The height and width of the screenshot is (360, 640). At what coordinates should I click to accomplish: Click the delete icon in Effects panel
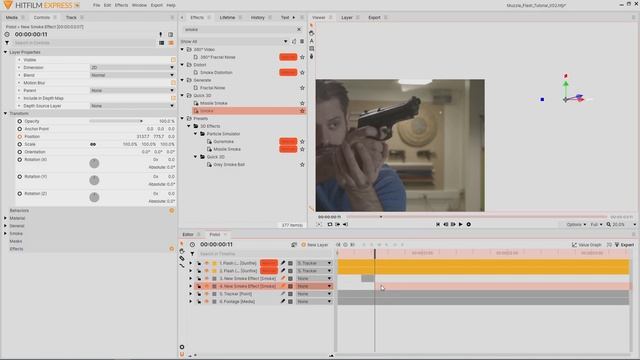point(302,41)
